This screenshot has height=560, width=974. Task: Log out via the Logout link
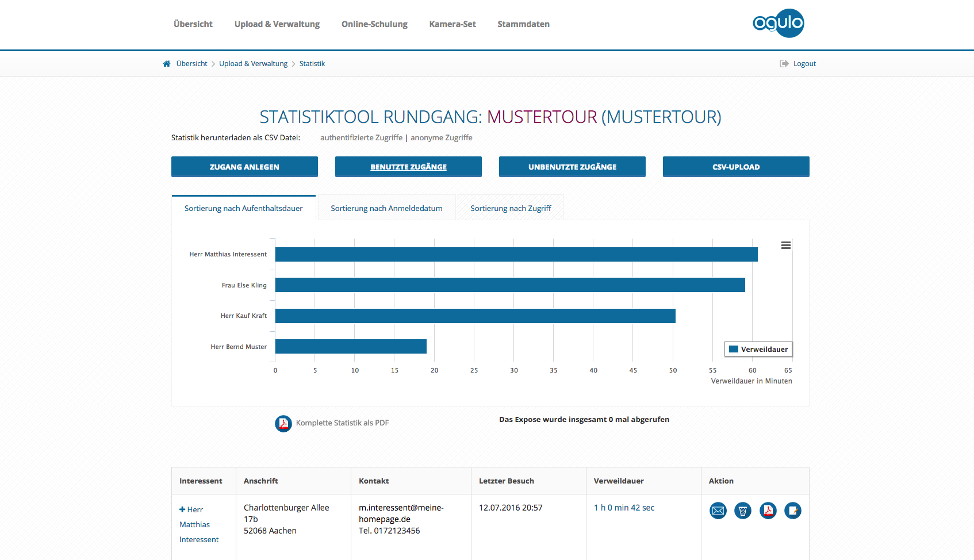(804, 64)
